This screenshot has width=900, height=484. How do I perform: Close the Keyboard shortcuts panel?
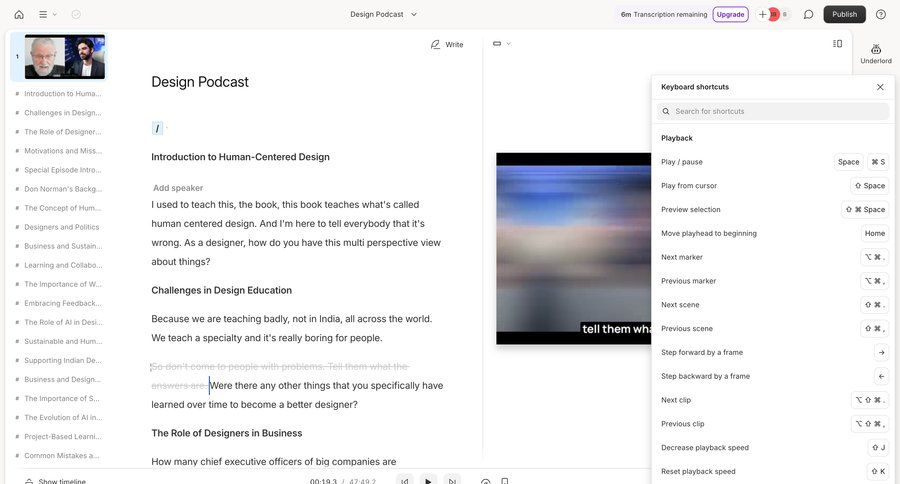pyautogui.click(x=880, y=87)
